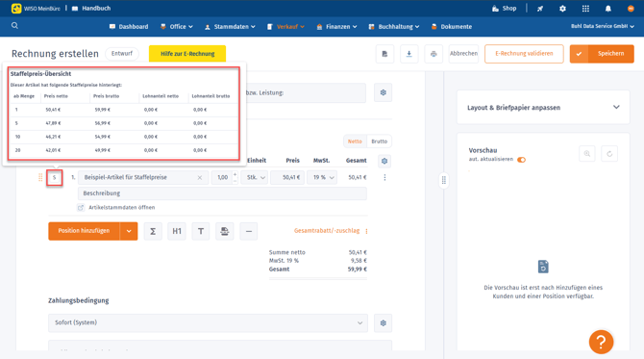Open the Stammdaten menu
Viewport: 644px width, 359px height.
pos(230,27)
